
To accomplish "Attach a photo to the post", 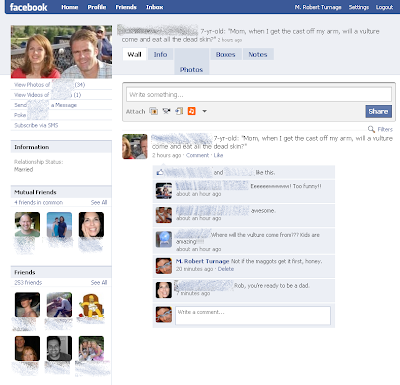I will pos(154,111).
